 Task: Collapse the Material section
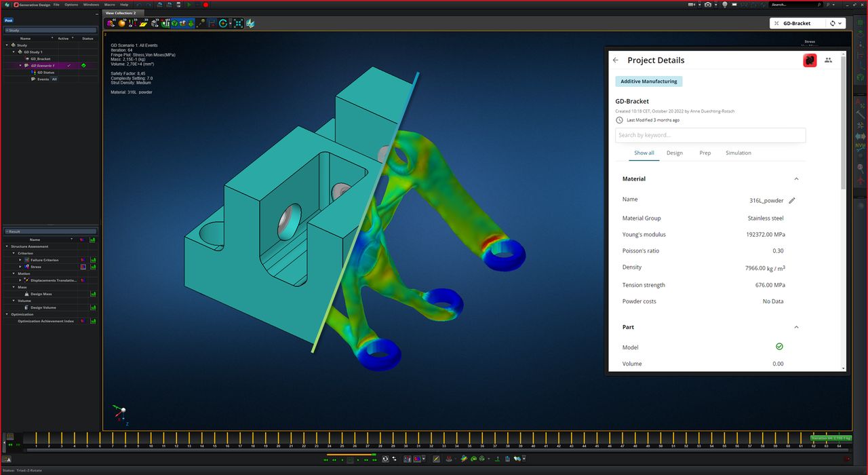[796, 179]
